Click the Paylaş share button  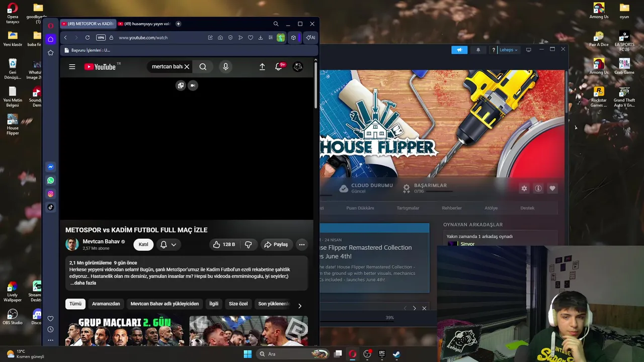coord(276,244)
